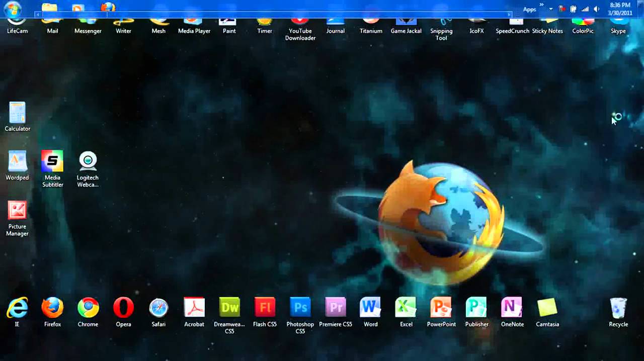The height and width of the screenshot is (361, 644).
Task: Launch the Messenger shortcut
Action: pyautogui.click(x=88, y=27)
